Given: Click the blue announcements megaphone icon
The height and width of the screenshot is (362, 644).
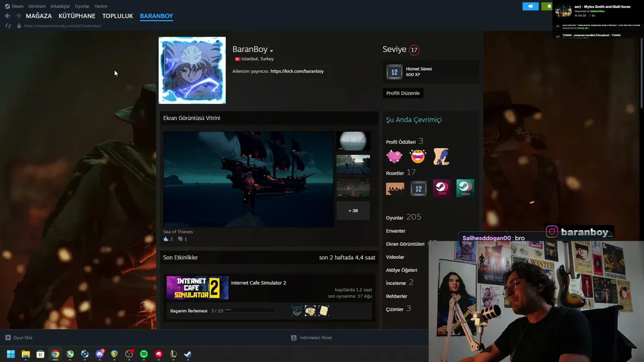Looking at the screenshot, I should (530, 6).
